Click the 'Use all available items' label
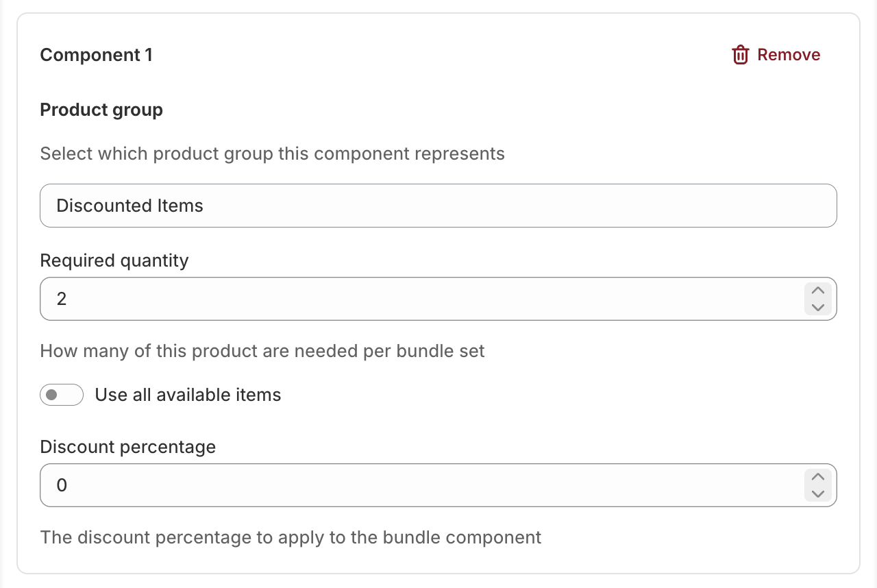Viewport: 877px width, 588px height. pos(188,395)
